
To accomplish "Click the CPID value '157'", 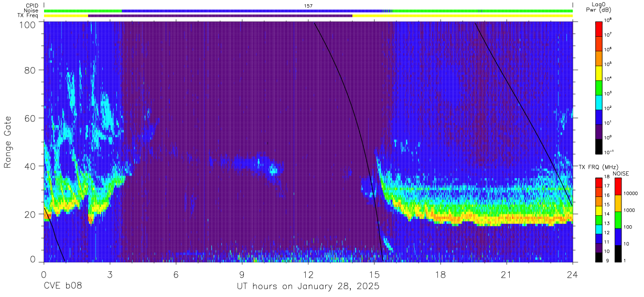I will [x=308, y=5].
